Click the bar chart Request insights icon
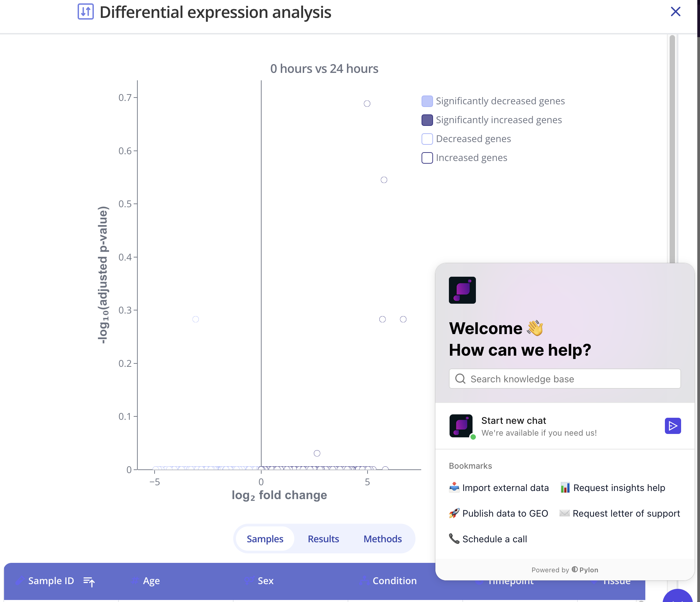The height and width of the screenshot is (602, 700). [x=565, y=488]
